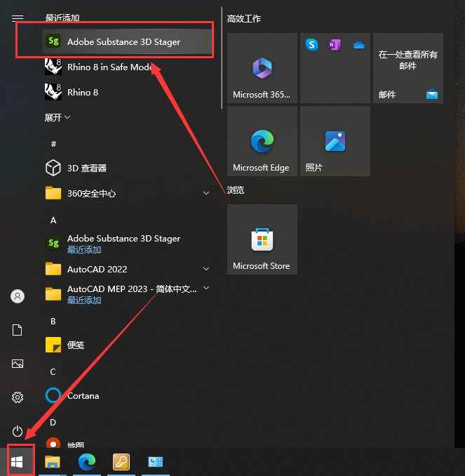
Task: Open the Microsoft Edge tile
Action: click(x=262, y=141)
